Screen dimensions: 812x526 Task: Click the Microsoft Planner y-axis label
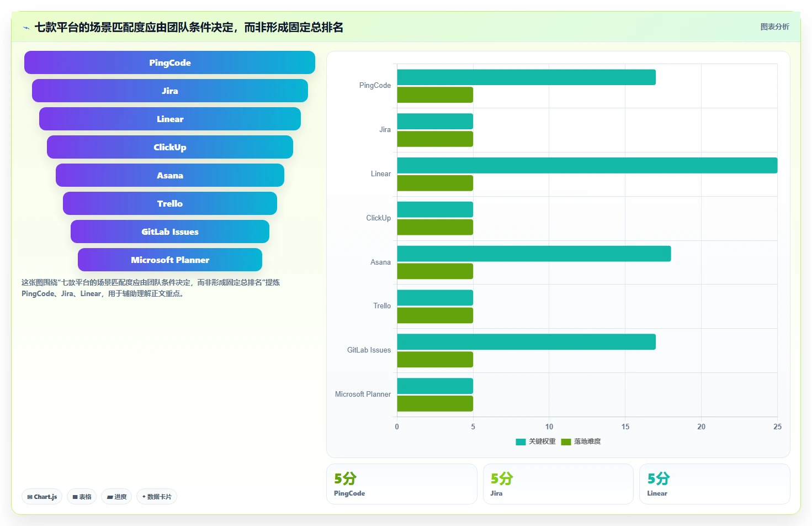click(363, 394)
